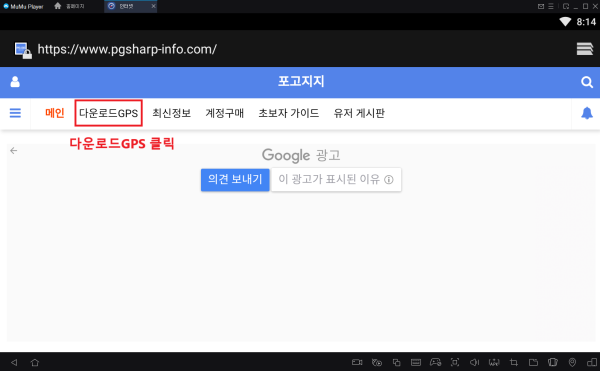Select the 초보자 가이드 tab
This screenshot has height=371, width=600.
click(x=289, y=113)
